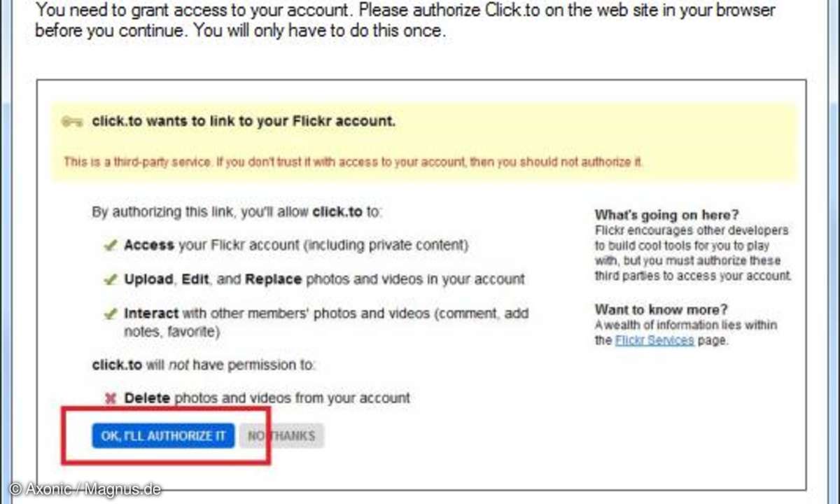
Task: Click the red third-party service warning text
Action: coord(353,162)
